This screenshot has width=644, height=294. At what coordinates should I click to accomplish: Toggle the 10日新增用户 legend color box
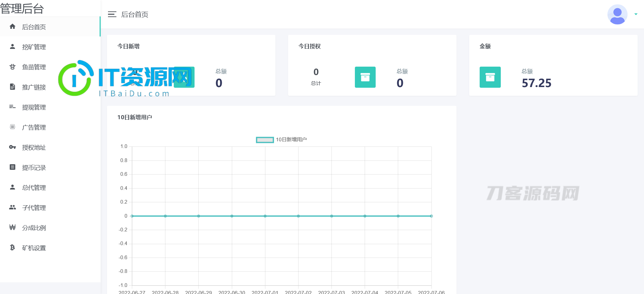[x=265, y=140]
